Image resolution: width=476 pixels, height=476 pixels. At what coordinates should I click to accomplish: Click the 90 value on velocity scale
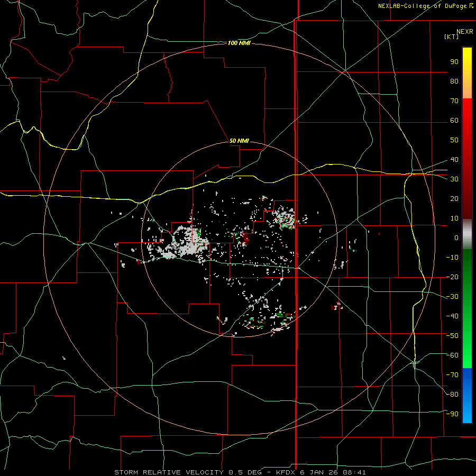(454, 62)
